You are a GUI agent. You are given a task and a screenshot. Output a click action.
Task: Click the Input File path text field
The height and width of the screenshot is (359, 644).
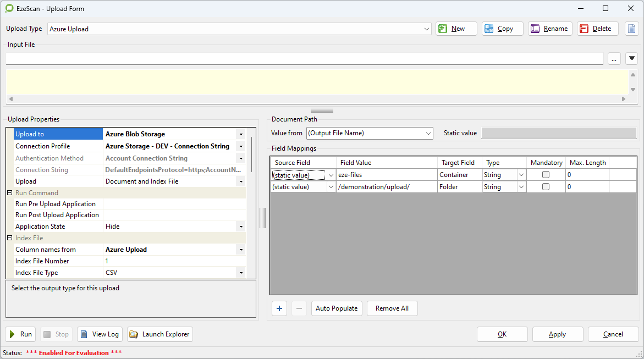point(304,58)
